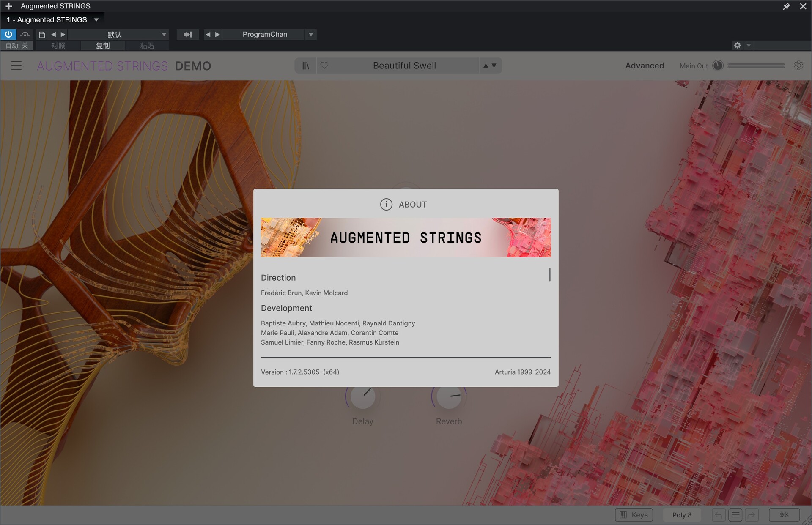Go to previous host preset arrow

pyautogui.click(x=54, y=34)
